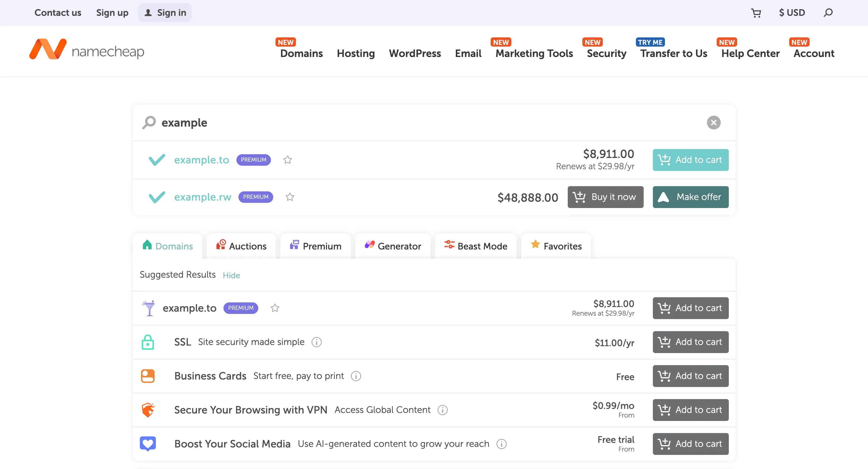Clear the search field with the X icon
The height and width of the screenshot is (469, 868).
(x=713, y=122)
